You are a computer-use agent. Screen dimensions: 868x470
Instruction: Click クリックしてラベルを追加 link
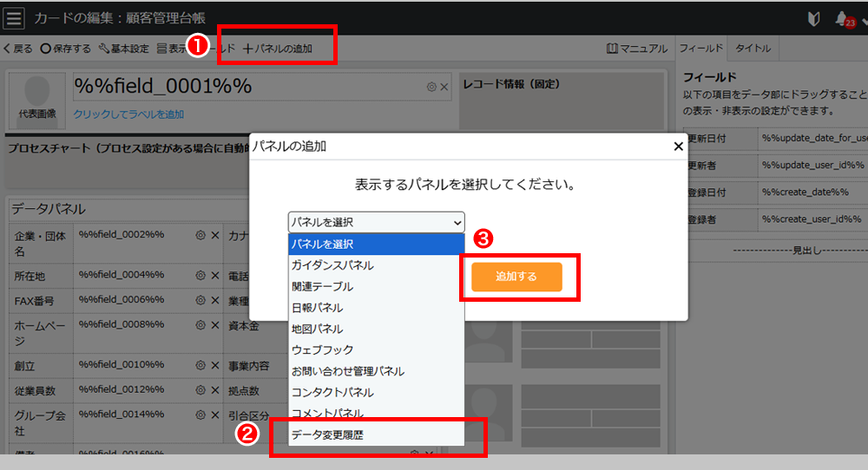(x=128, y=114)
